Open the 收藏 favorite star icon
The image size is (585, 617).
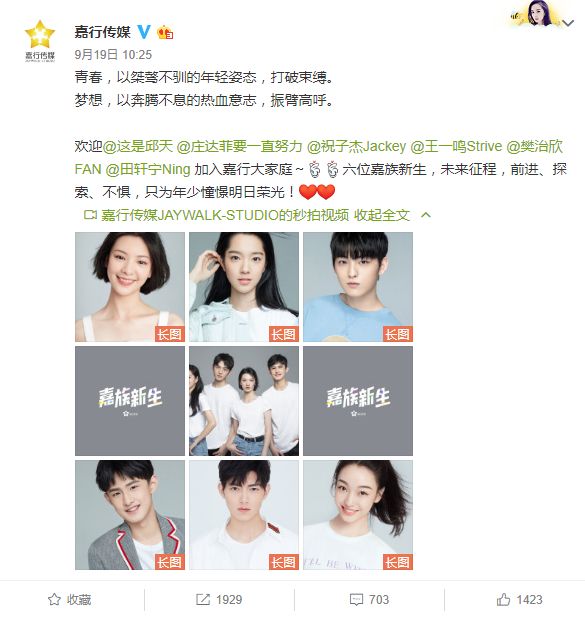coord(54,599)
